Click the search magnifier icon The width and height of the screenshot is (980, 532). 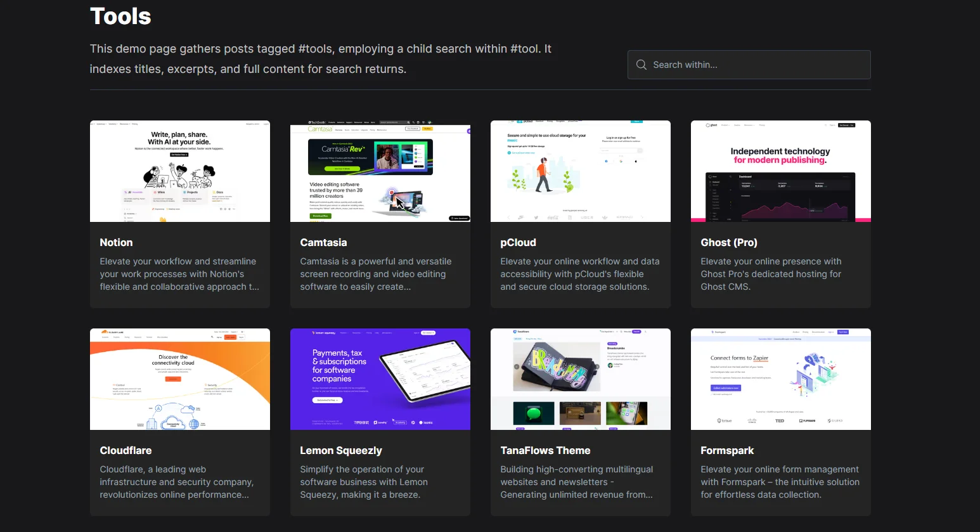click(x=641, y=64)
